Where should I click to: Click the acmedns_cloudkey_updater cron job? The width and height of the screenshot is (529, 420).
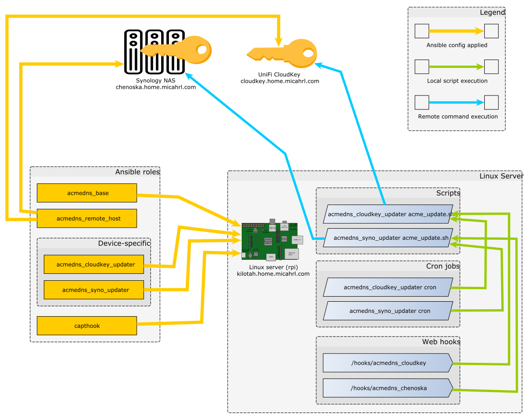pos(387,287)
